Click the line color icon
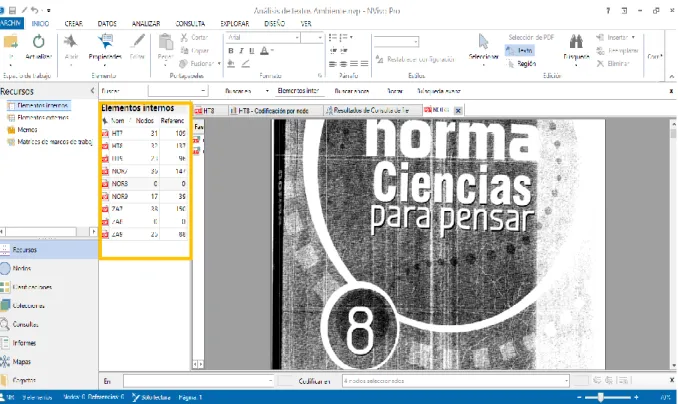678x404 pixels. tap(245, 64)
